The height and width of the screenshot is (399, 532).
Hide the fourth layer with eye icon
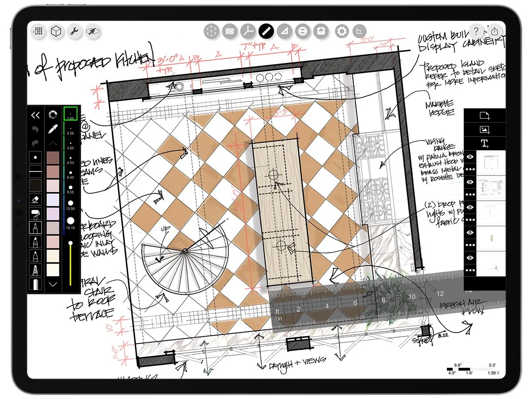pos(470,232)
